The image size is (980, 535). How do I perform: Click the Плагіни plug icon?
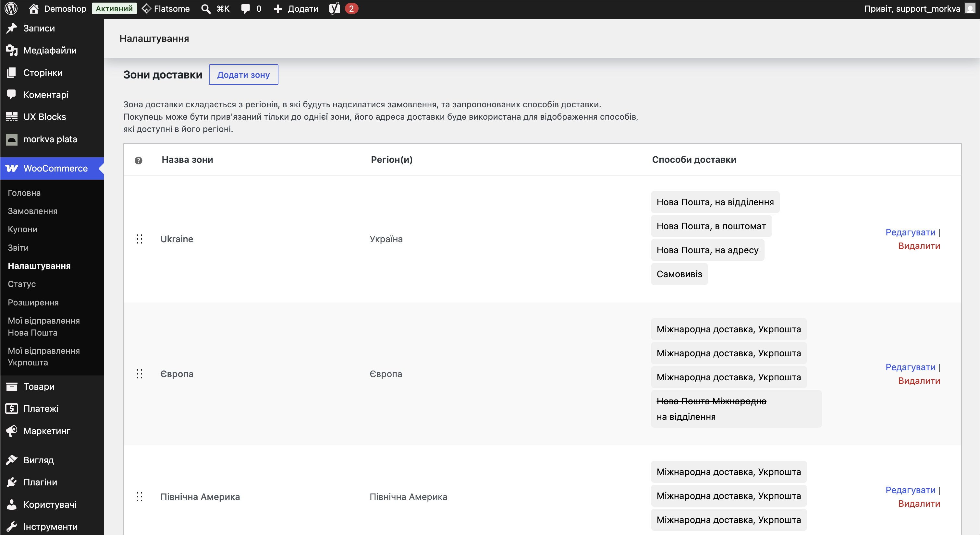pos(11,482)
